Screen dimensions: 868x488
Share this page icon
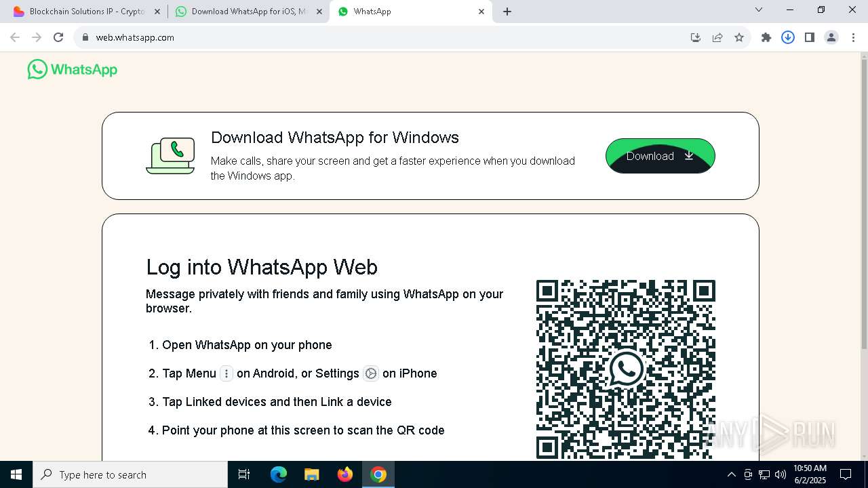pos(717,37)
